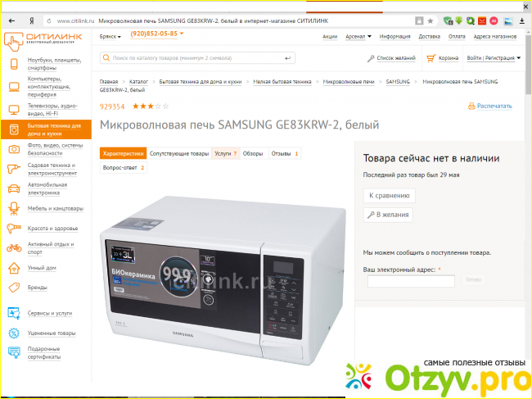
Task: Click the bicycle icon for Активный отдых
Action: 14,248
